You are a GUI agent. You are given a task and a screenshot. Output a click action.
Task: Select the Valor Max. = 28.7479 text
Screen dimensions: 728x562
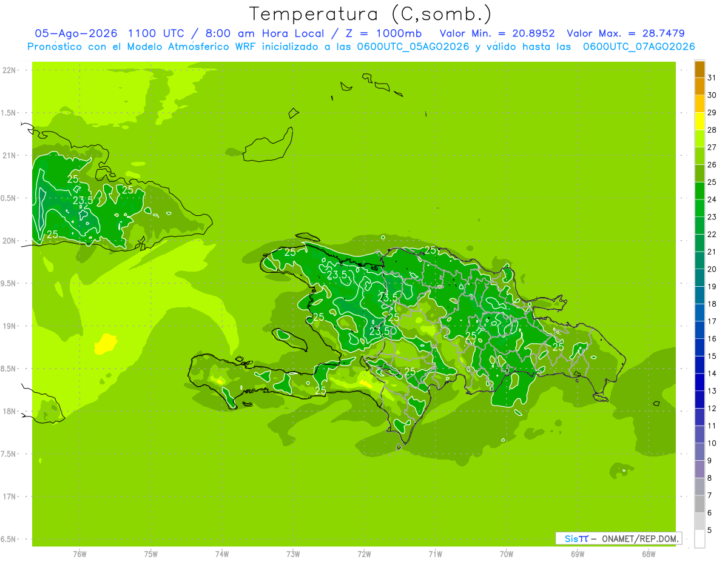point(625,33)
